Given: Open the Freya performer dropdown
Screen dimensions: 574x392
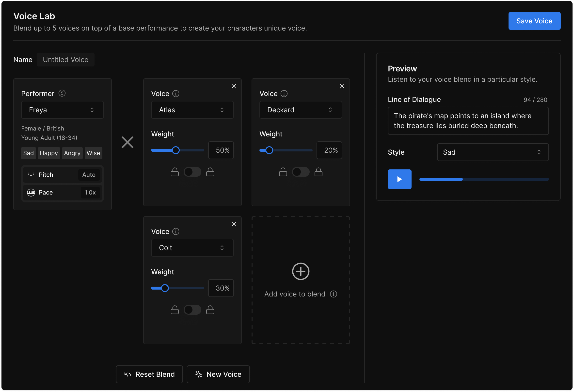Looking at the screenshot, I should pos(62,110).
